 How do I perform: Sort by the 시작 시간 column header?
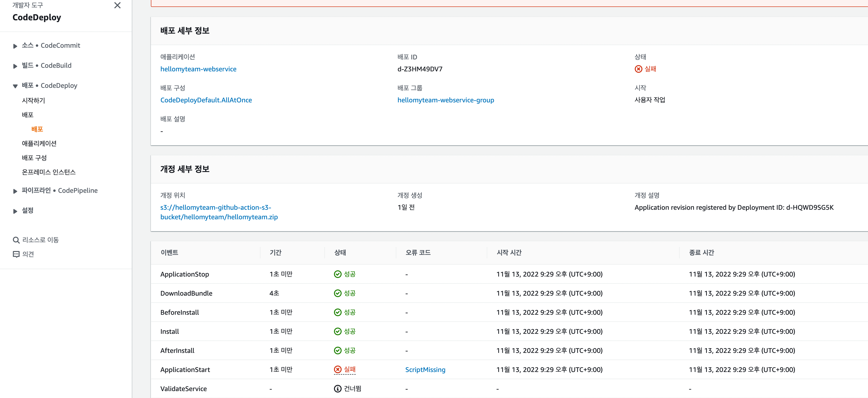[509, 252]
